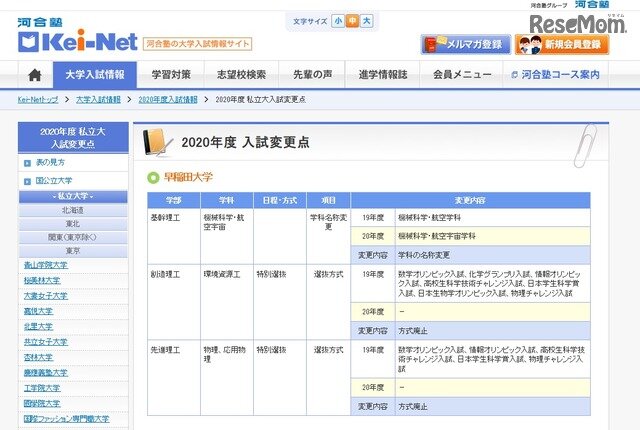Open the 学習対策 navigation tab
Viewport: 640px width, 430px height.
point(171,75)
